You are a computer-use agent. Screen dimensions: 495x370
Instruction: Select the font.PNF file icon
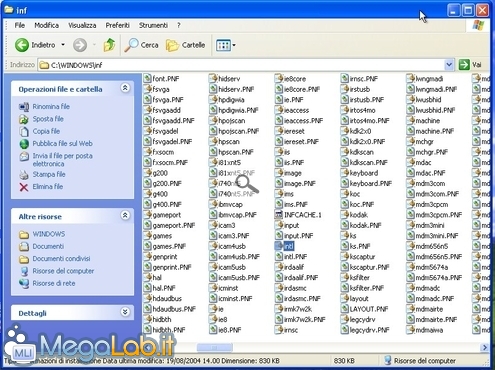148,79
